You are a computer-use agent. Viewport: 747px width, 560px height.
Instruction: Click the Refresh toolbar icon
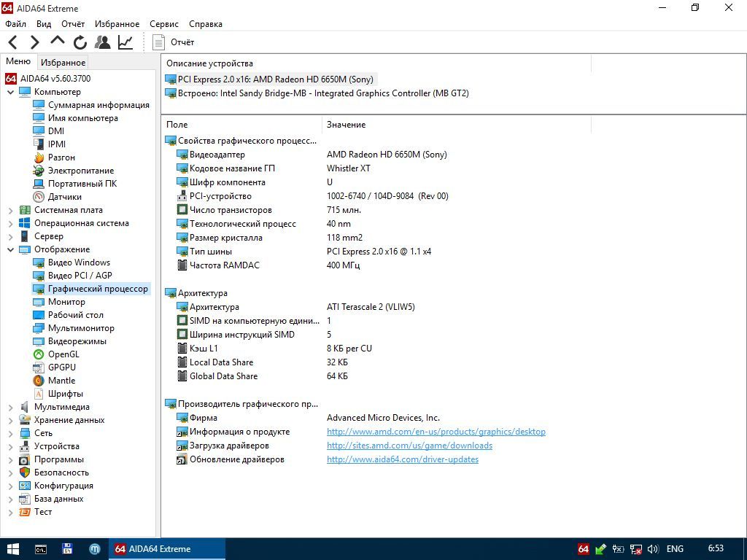[x=80, y=42]
